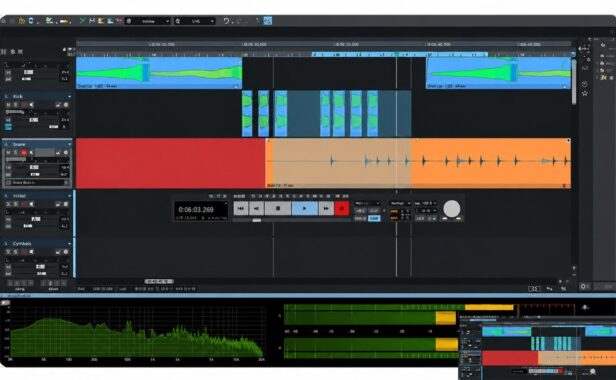The width and height of the screenshot is (616, 380).
Task: Select the Kick track name label
Action: pyautogui.click(x=18, y=96)
